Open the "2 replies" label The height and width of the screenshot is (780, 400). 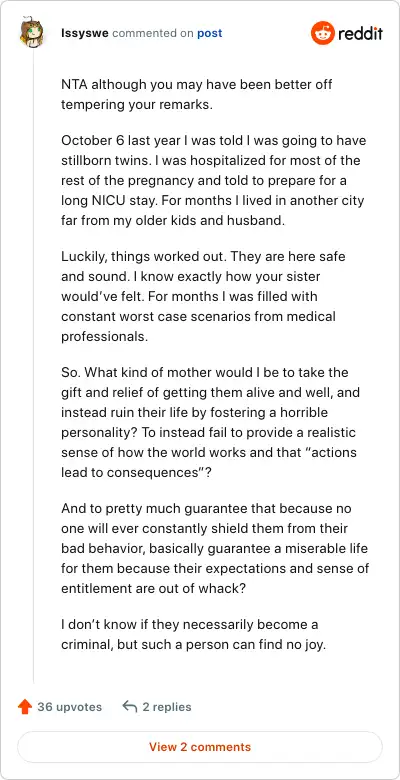(167, 707)
